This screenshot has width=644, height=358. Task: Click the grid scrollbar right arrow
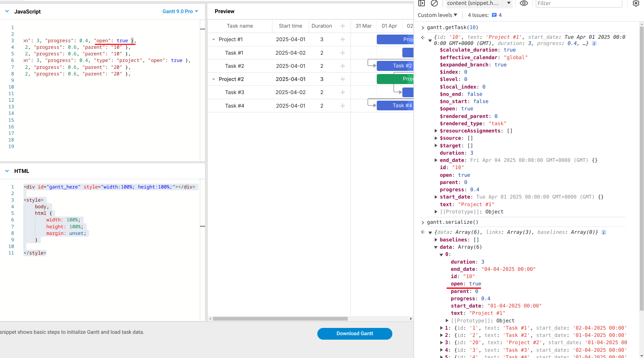pos(411,319)
